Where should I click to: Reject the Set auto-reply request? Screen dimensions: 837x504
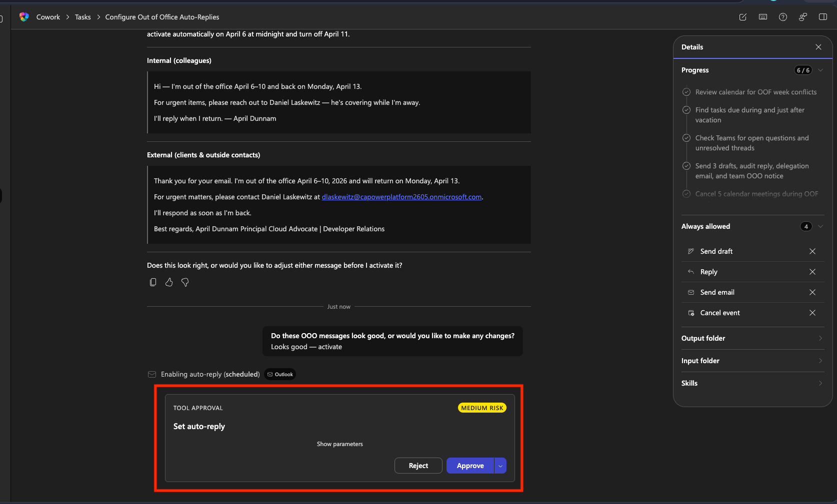click(x=418, y=466)
